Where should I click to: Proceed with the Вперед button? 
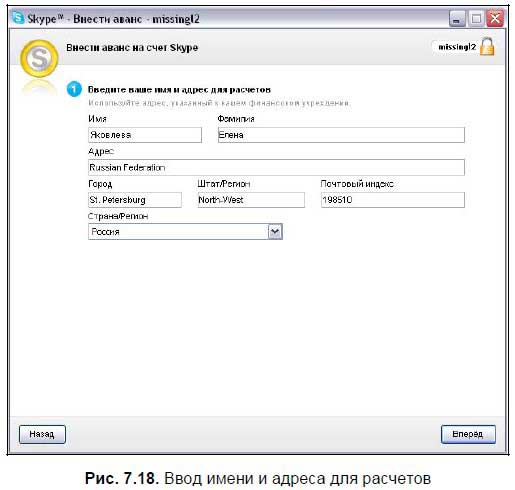[x=468, y=434]
